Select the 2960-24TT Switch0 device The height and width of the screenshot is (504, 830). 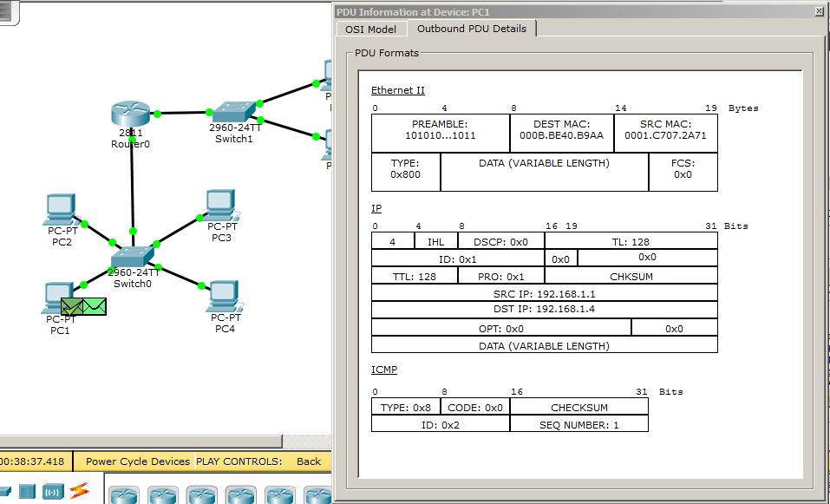point(133,258)
